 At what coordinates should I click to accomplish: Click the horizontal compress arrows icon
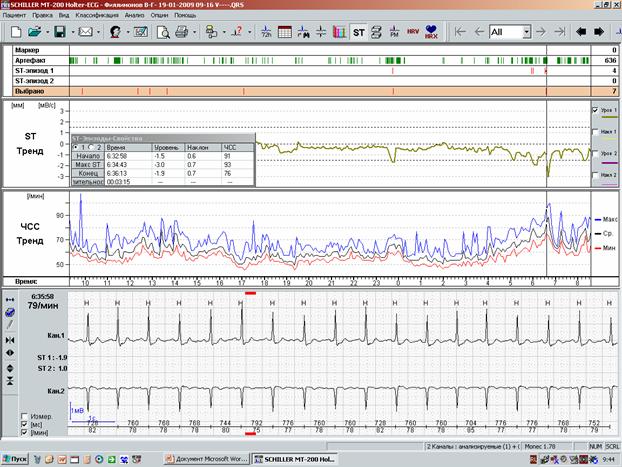[10, 340]
